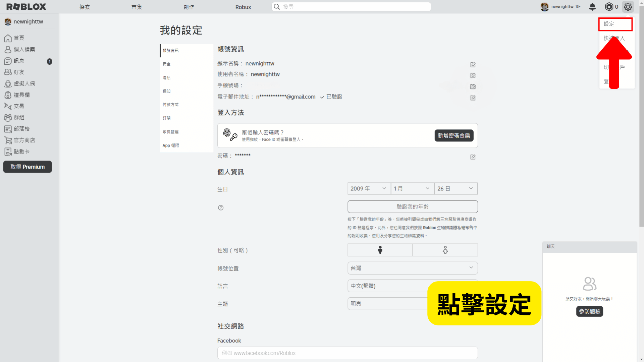Open the settings gear menu

tap(628, 7)
